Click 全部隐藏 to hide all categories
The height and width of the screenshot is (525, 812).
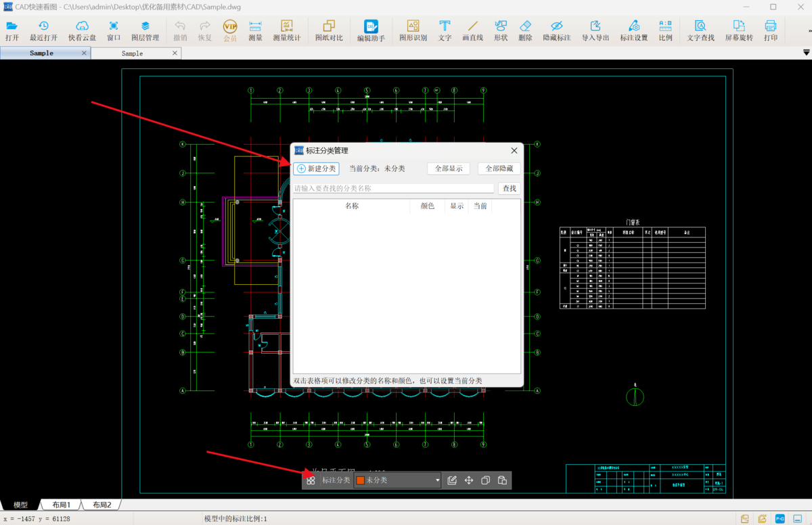point(499,168)
